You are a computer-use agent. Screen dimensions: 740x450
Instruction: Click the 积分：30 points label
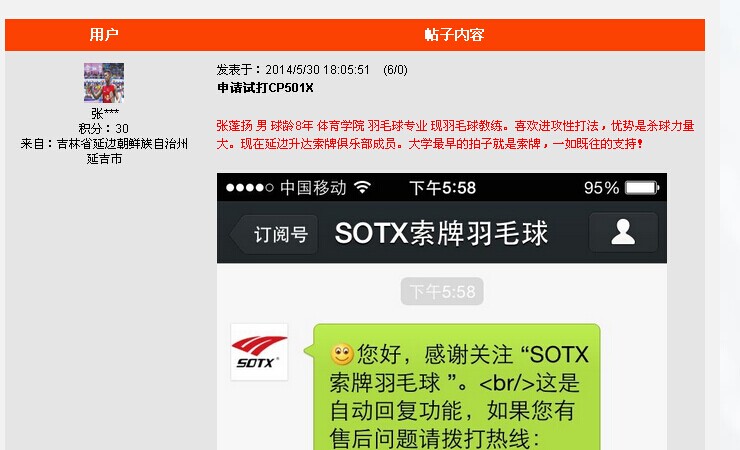click(104, 128)
